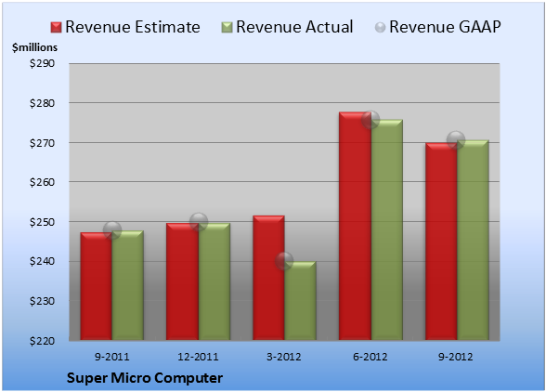Select the red estimate bar for 9-2011
This screenshot has height=392, width=546.
[97, 286]
